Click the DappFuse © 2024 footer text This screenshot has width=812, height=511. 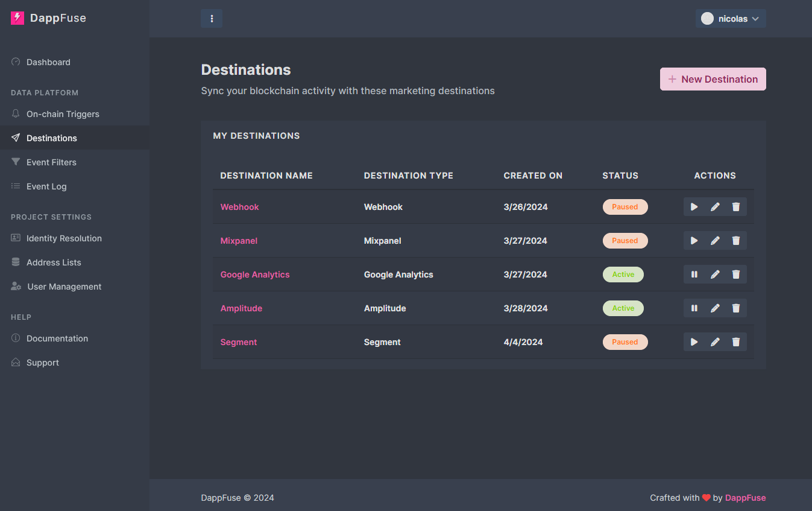(x=238, y=498)
